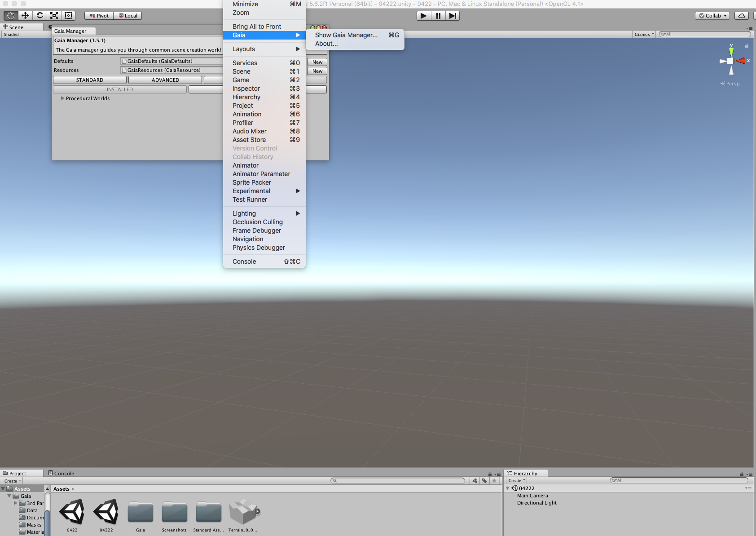The image size is (756, 536).
Task: Click the Hierarchy tab
Action: tap(525, 474)
